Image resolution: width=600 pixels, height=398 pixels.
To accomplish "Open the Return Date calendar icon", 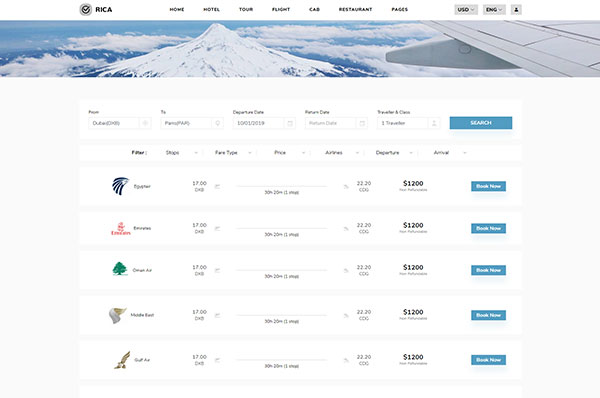I will point(362,123).
